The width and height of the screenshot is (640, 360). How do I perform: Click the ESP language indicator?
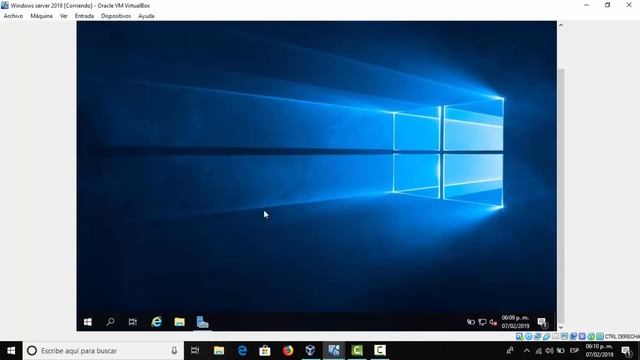point(574,351)
